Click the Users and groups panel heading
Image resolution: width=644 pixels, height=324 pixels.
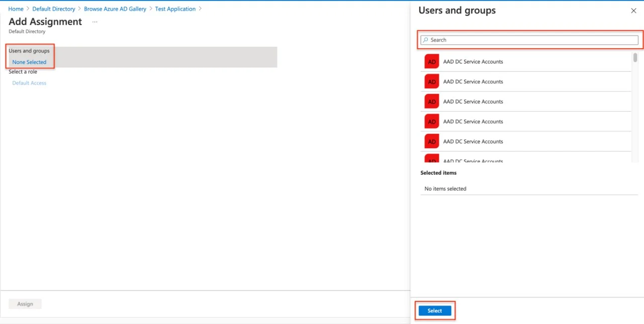click(457, 11)
